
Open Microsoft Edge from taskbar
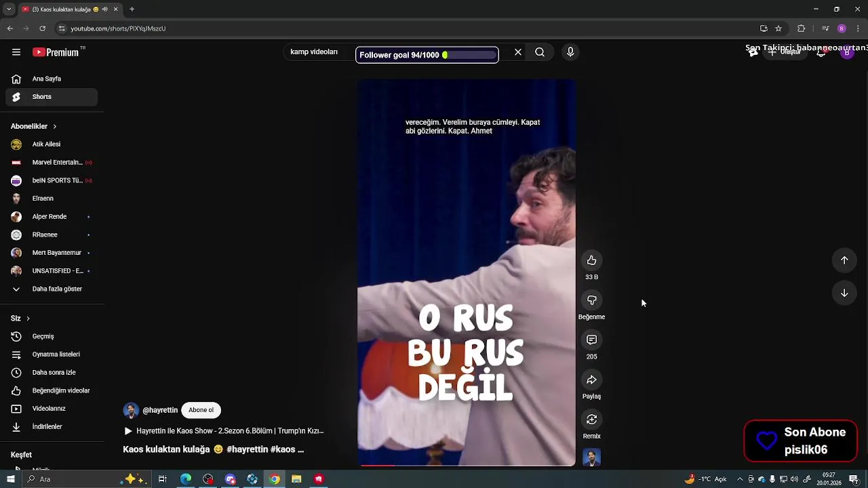(x=185, y=479)
